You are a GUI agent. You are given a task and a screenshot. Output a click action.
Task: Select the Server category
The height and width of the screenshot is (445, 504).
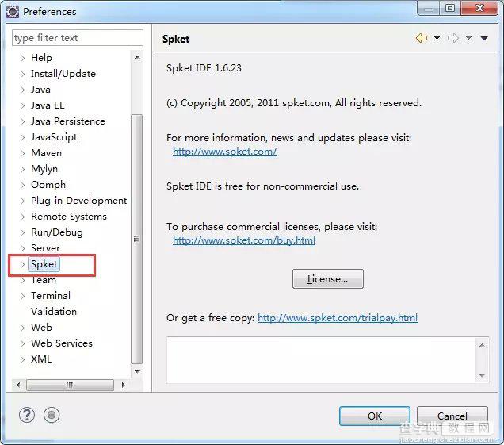(45, 248)
